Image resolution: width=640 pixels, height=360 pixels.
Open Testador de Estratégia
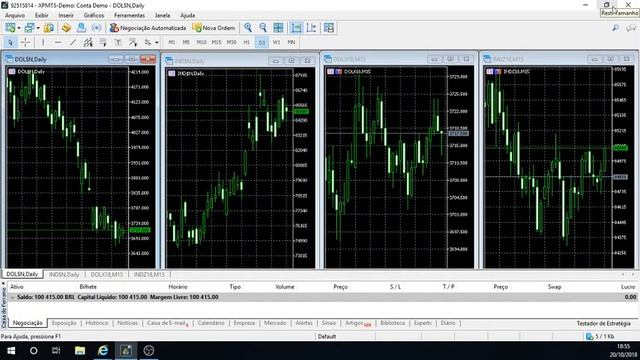tap(603, 323)
